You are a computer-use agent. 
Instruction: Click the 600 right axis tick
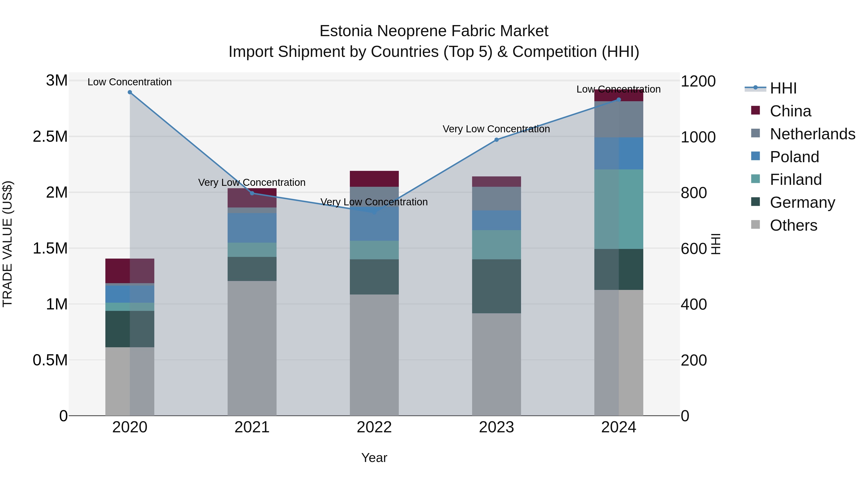tap(694, 249)
